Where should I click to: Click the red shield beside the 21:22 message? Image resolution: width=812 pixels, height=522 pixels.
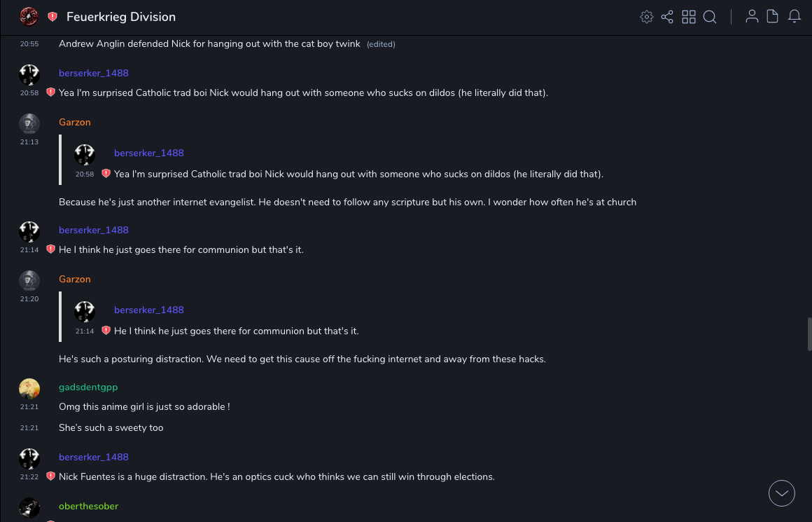[x=50, y=476]
